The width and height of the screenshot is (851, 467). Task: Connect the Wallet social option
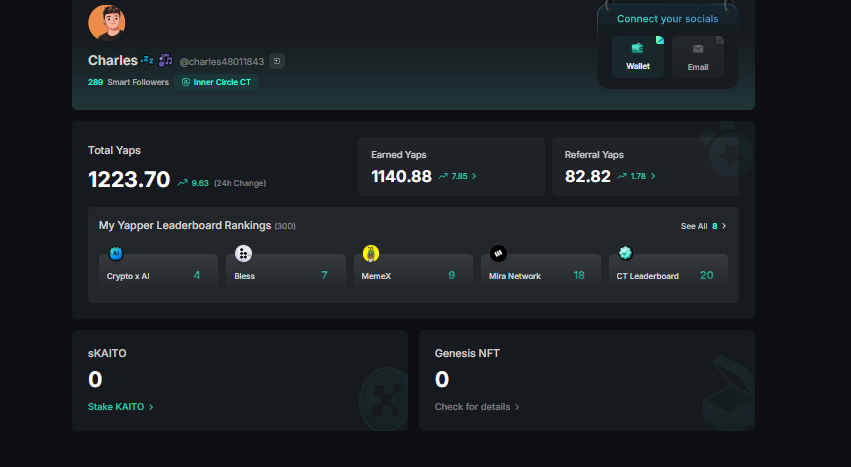pyautogui.click(x=638, y=57)
